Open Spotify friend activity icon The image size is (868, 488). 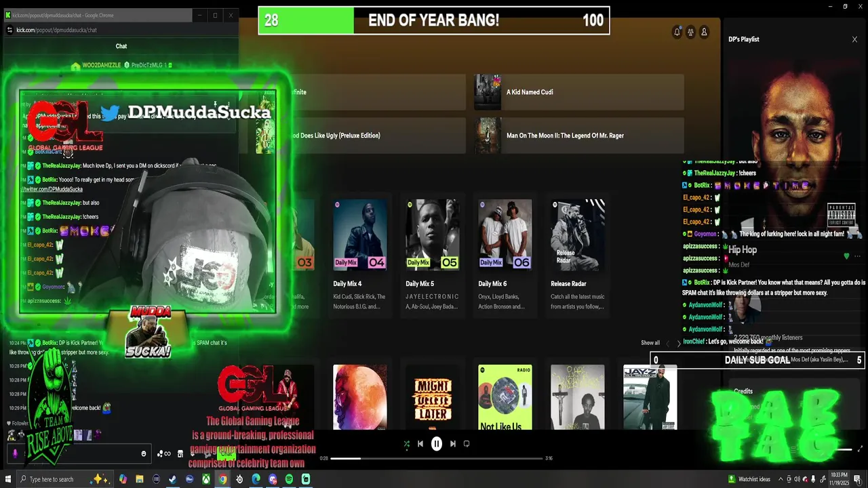[x=690, y=32]
